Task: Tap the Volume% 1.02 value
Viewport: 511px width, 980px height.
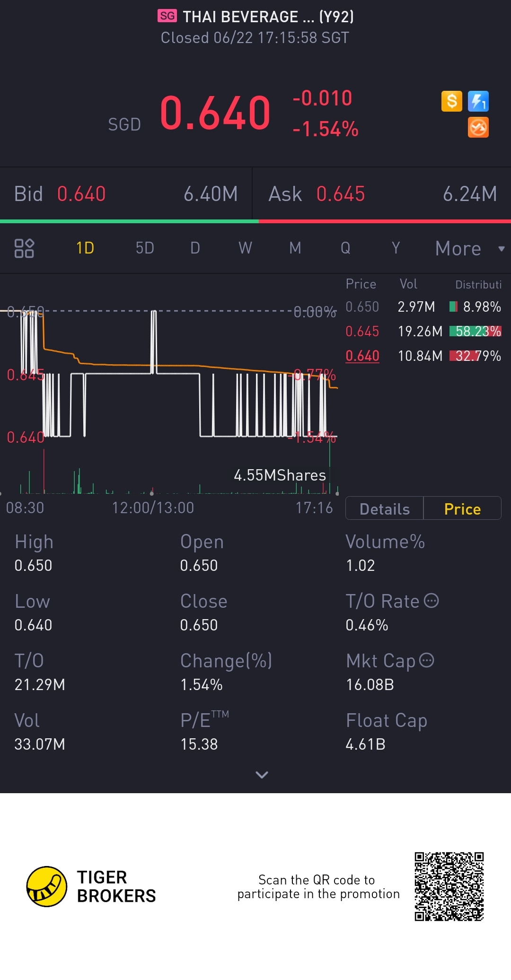Action: pyautogui.click(x=361, y=565)
